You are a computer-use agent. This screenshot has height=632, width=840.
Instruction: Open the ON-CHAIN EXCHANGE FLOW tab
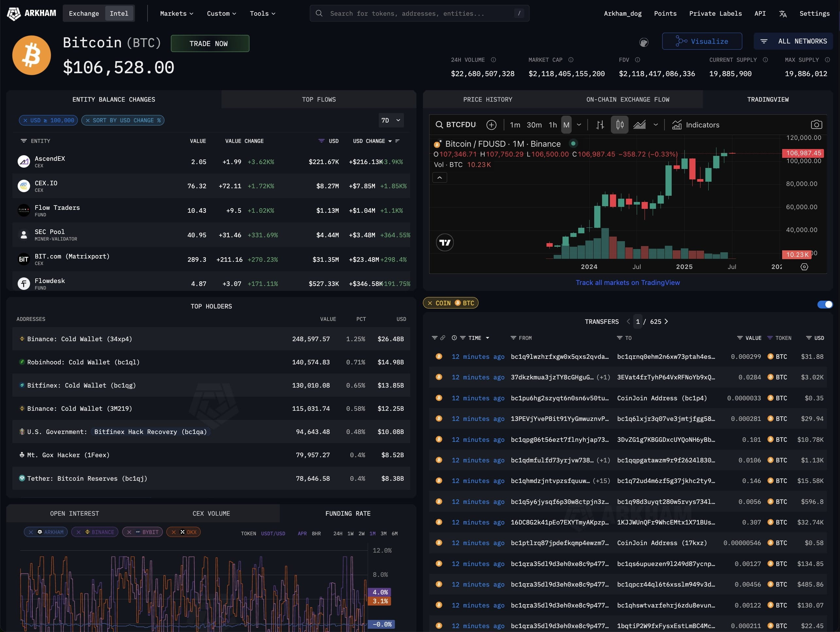(627, 99)
